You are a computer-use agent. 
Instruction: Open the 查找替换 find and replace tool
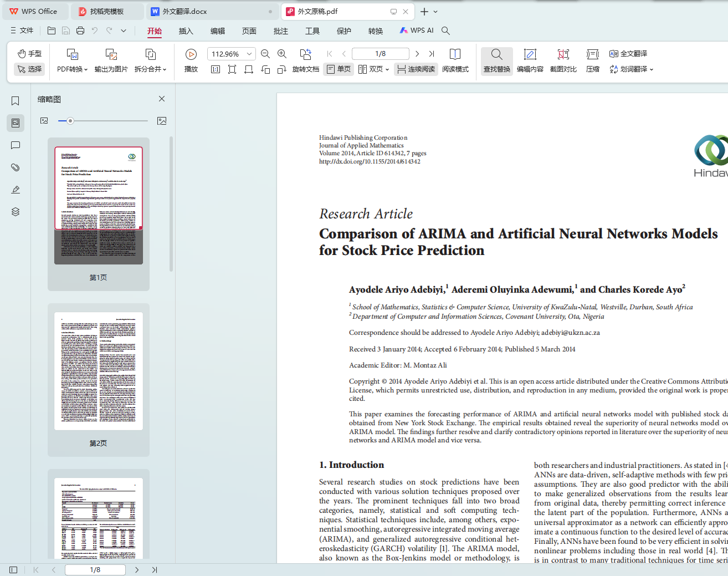497,60
